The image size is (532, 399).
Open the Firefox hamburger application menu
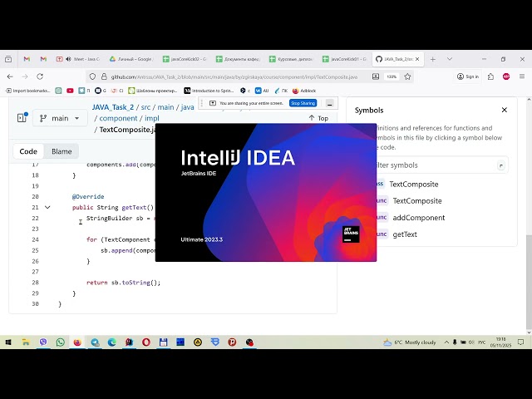[522, 76]
